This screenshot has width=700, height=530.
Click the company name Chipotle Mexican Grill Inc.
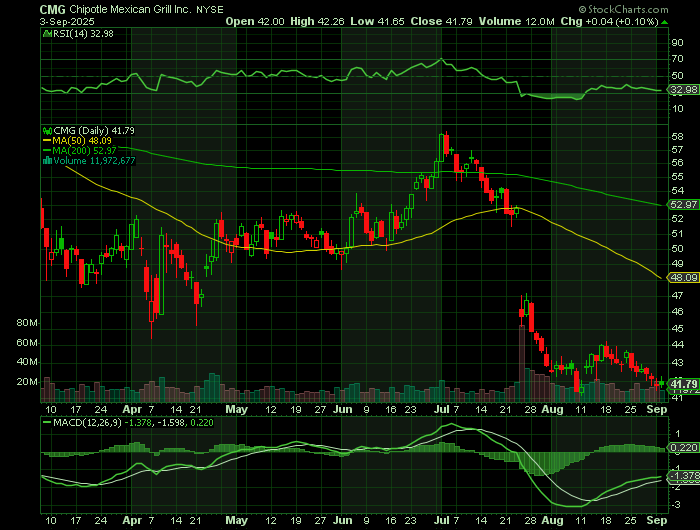click(x=130, y=9)
